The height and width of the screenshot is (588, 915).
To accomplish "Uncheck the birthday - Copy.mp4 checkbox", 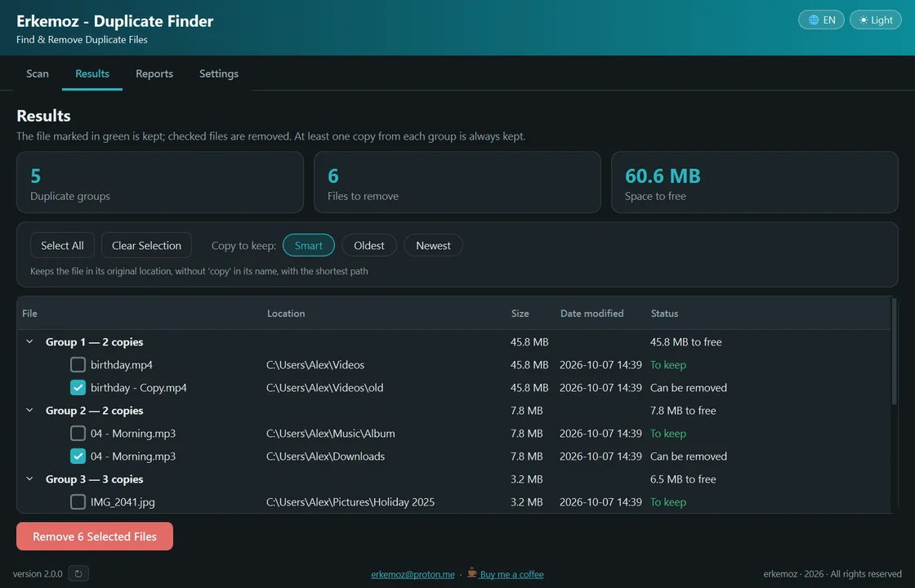I will tap(78, 387).
